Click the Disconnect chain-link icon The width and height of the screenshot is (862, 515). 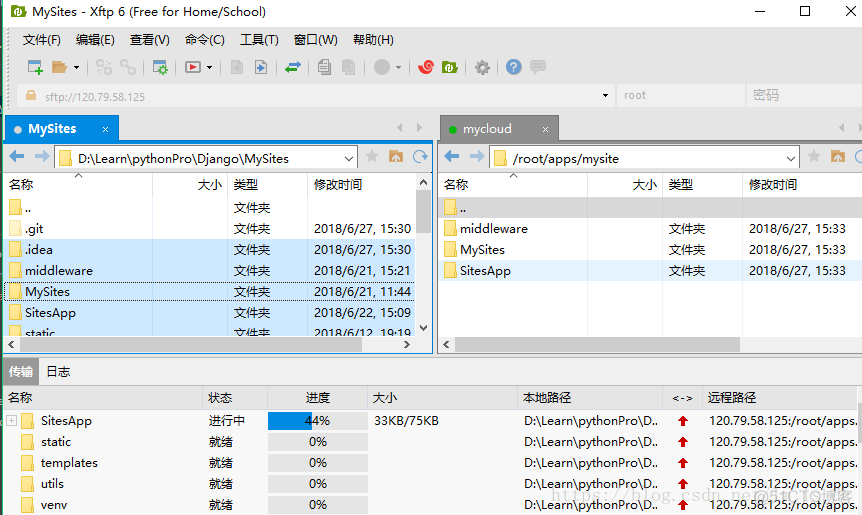click(128, 67)
